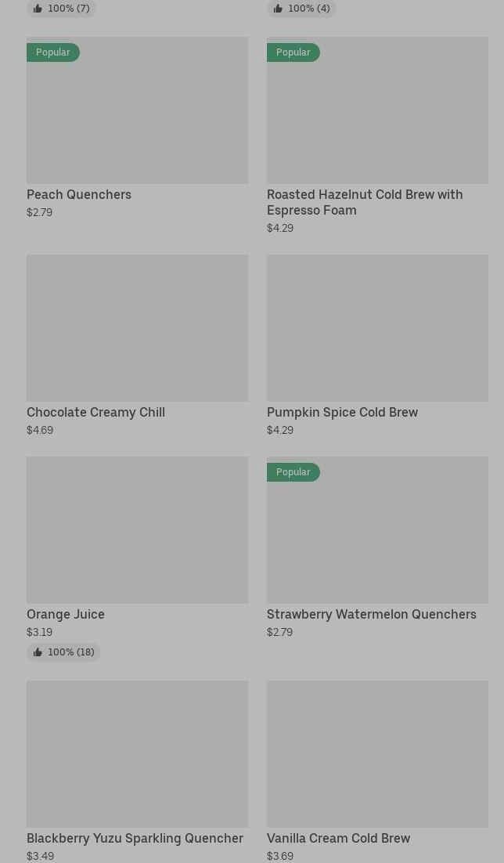Open Peach Quenchers product image
Screen dimensions: 504x863
point(137,110)
